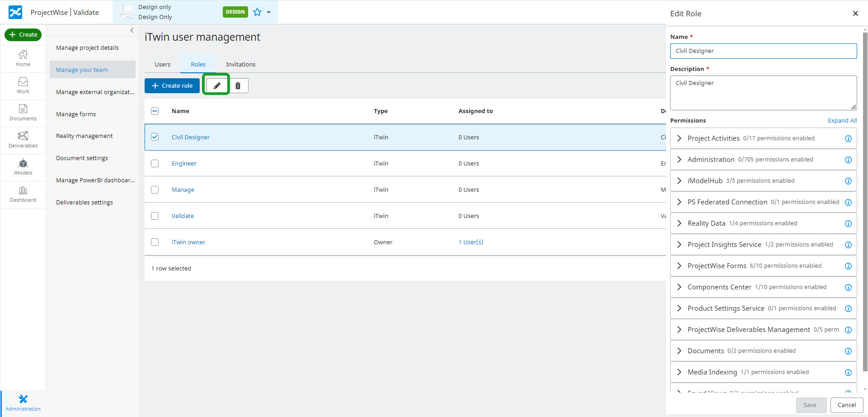The width and height of the screenshot is (868, 417).
Task: Open the iModels panel icon
Action: [x=23, y=166]
